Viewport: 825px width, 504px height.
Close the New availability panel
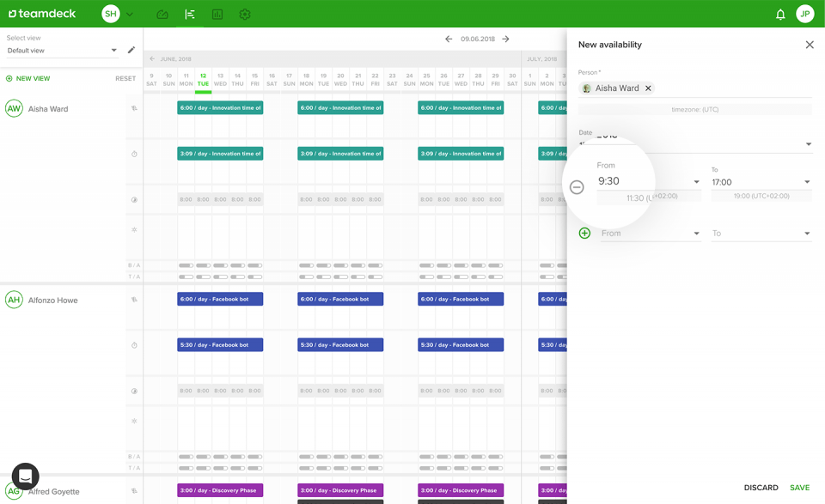810,45
